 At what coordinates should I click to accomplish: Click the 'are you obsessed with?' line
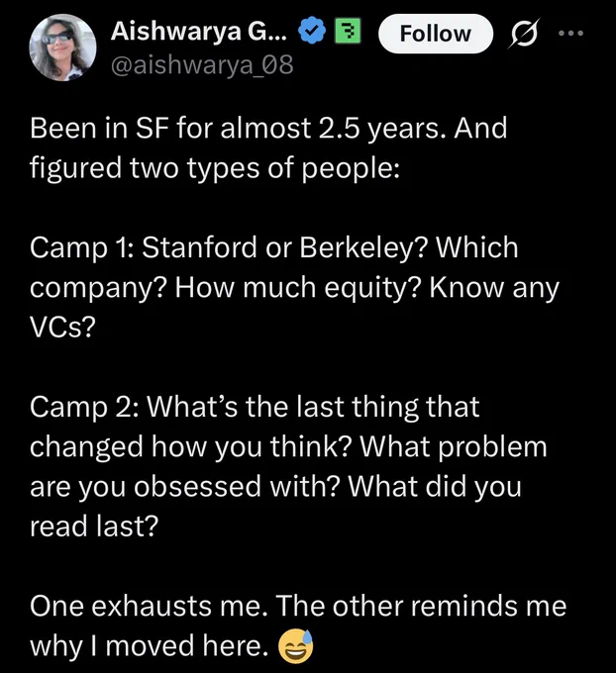pos(275,487)
